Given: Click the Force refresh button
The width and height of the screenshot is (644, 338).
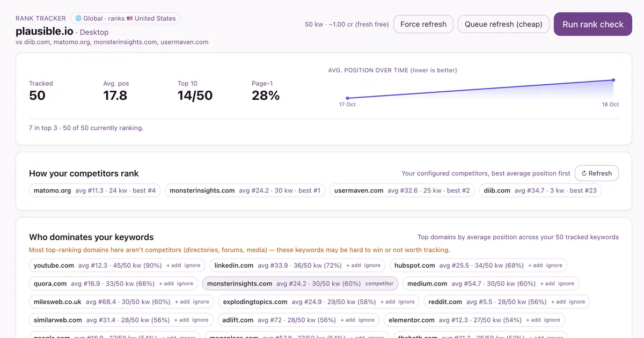Looking at the screenshot, I should pyautogui.click(x=423, y=24).
